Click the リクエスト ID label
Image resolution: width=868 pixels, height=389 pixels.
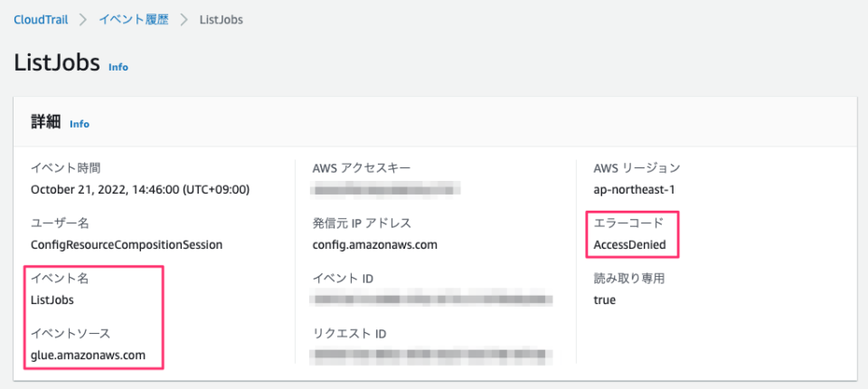click(x=349, y=334)
